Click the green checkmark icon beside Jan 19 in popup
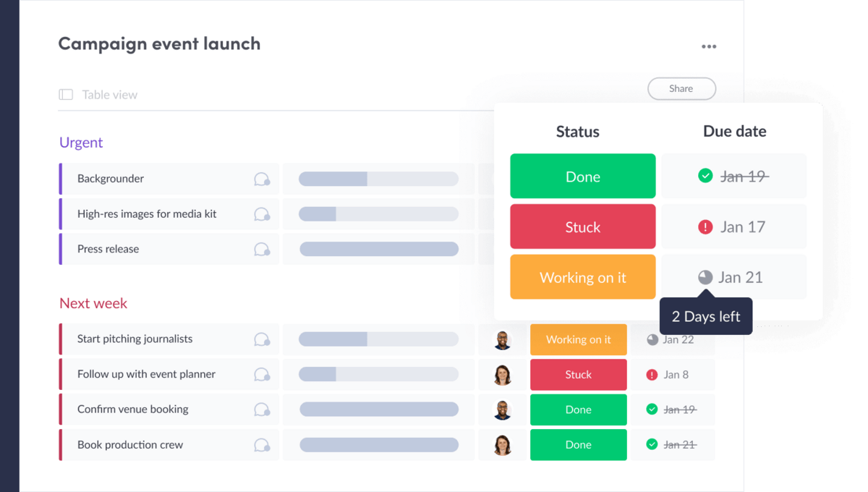868x492 pixels. coord(705,176)
